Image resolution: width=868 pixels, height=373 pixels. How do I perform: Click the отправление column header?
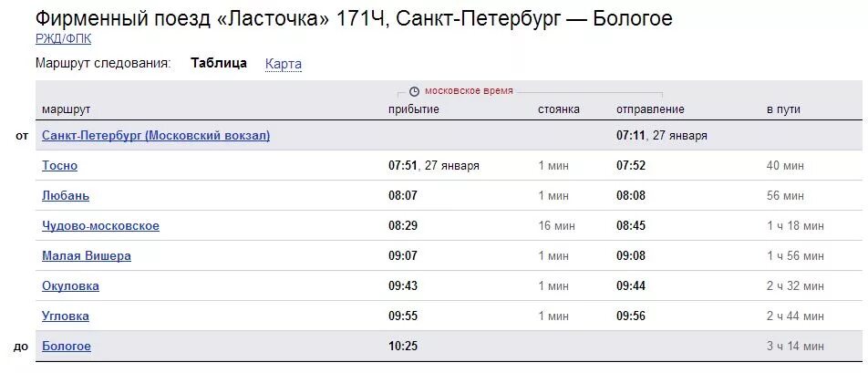coord(650,109)
